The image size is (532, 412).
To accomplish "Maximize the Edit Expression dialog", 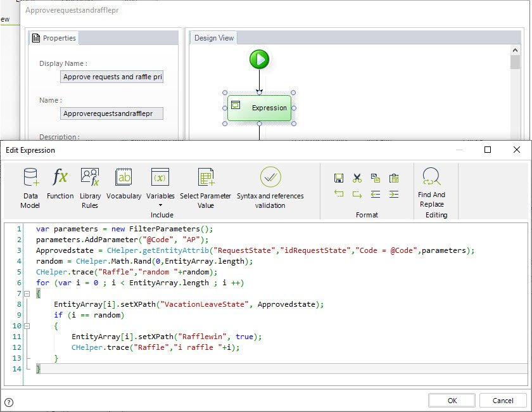I will tap(488, 150).
